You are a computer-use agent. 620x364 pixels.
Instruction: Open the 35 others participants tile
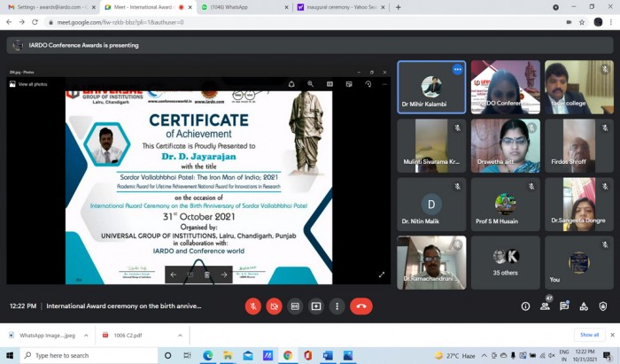pos(506,263)
